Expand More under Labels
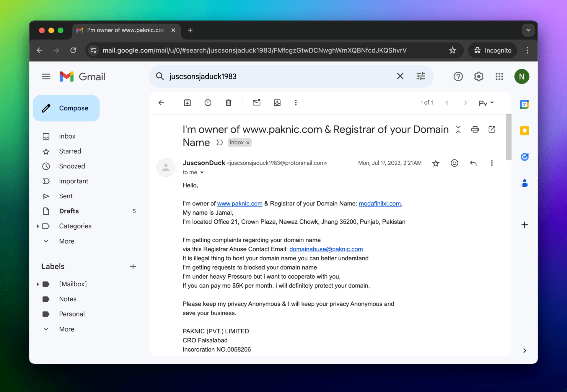Image resolution: width=567 pixels, height=392 pixels. tap(66, 329)
